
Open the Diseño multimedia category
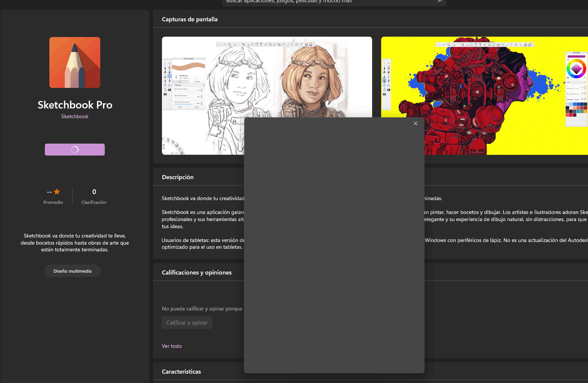pos(73,271)
